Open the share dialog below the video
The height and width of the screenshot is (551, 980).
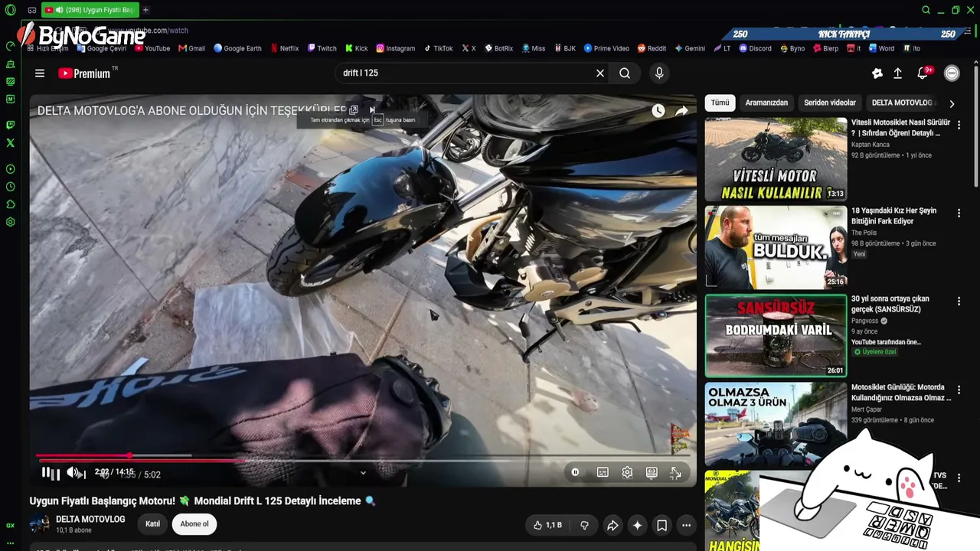click(612, 525)
